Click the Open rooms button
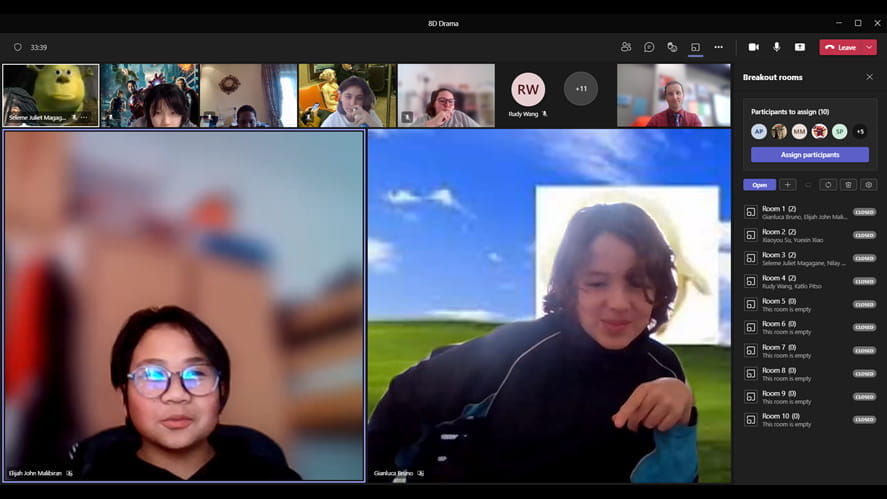Image resolution: width=887 pixels, height=499 pixels. pos(759,185)
